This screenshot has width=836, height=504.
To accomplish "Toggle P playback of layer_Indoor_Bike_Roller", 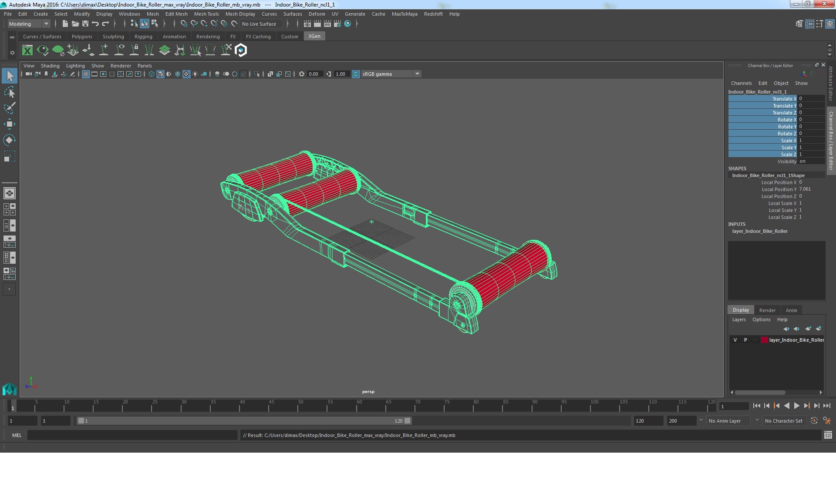I will (x=745, y=340).
